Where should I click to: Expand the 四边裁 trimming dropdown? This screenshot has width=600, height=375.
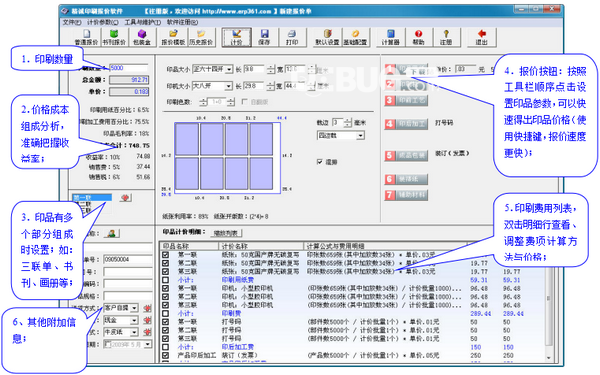[x=360, y=135]
